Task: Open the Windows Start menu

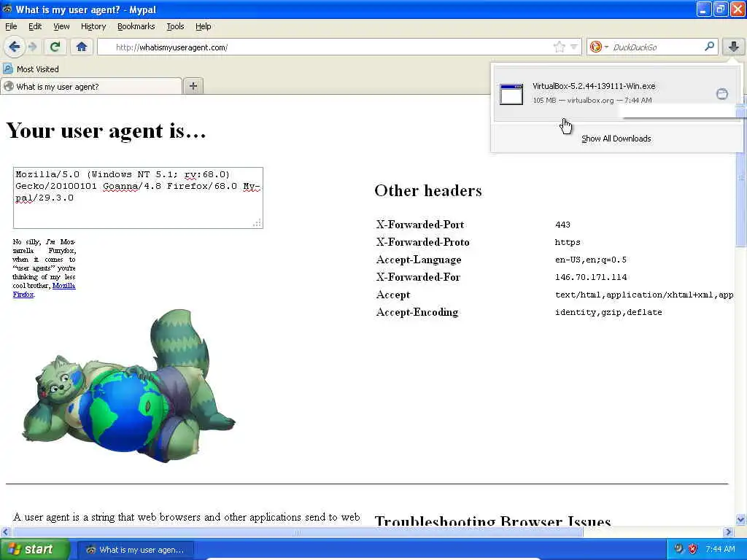Action: click(35, 549)
